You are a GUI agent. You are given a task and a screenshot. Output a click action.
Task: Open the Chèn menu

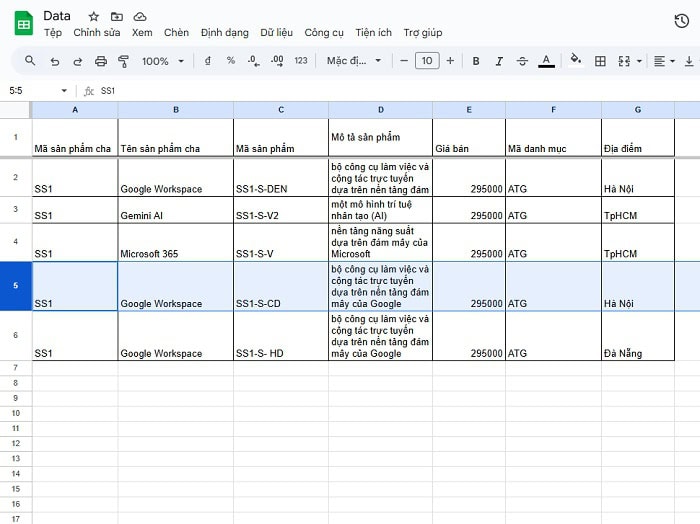point(176,33)
